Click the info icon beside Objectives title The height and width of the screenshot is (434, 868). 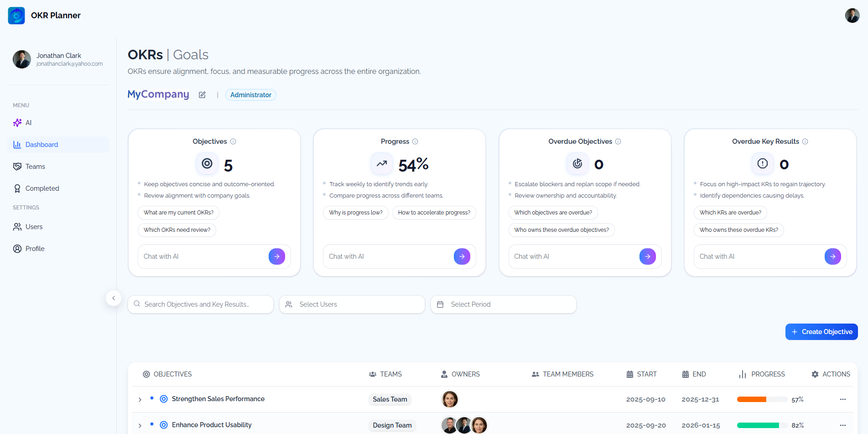click(x=233, y=141)
